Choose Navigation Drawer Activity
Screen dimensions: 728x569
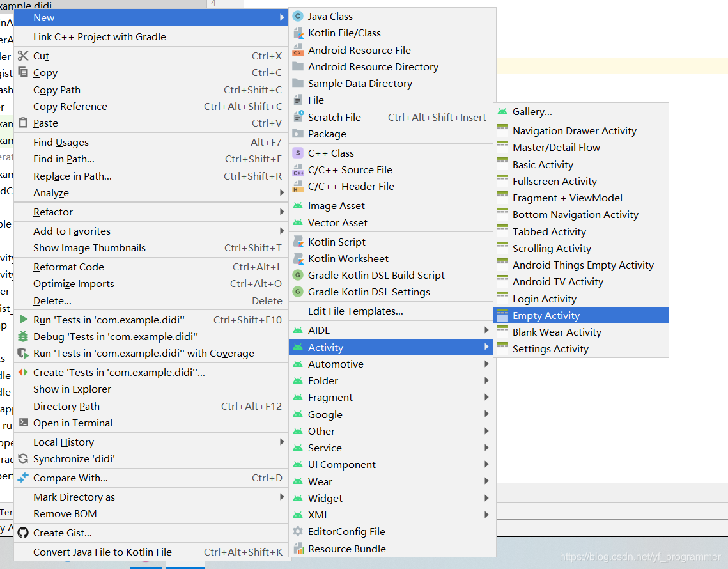click(x=581, y=130)
